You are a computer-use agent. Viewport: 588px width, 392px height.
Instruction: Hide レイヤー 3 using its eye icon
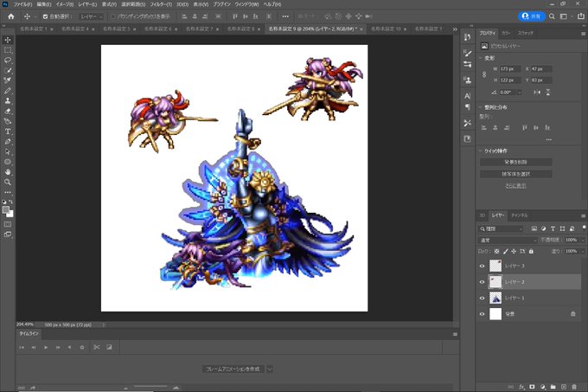click(483, 266)
